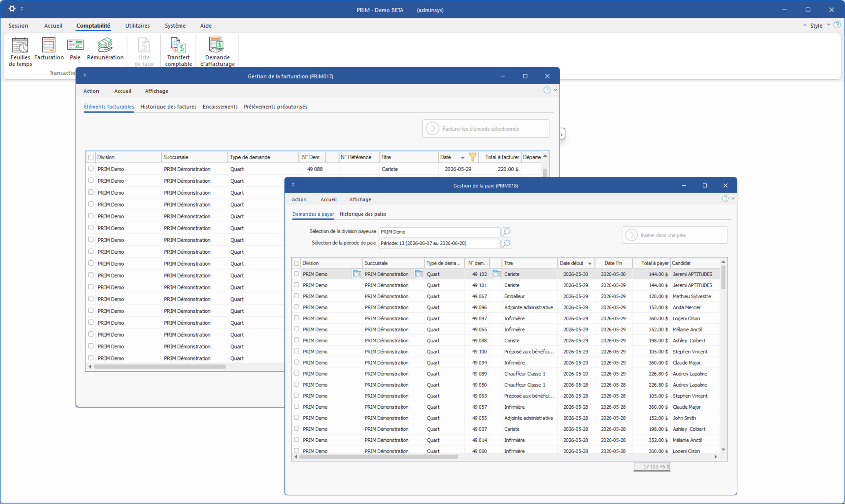This screenshot has width=845, height=504.
Task: Click Insérer dans une paie button
Action: tap(675, 235)
